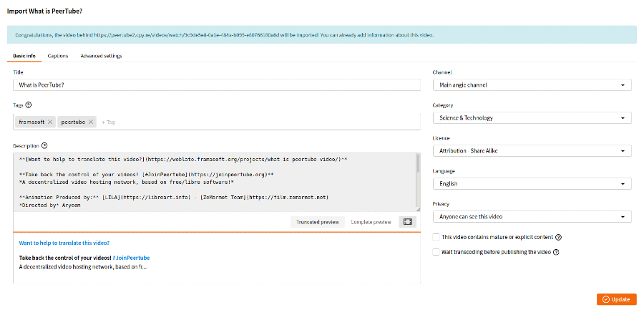Open wait transcoding help icon

pos(556,252)
